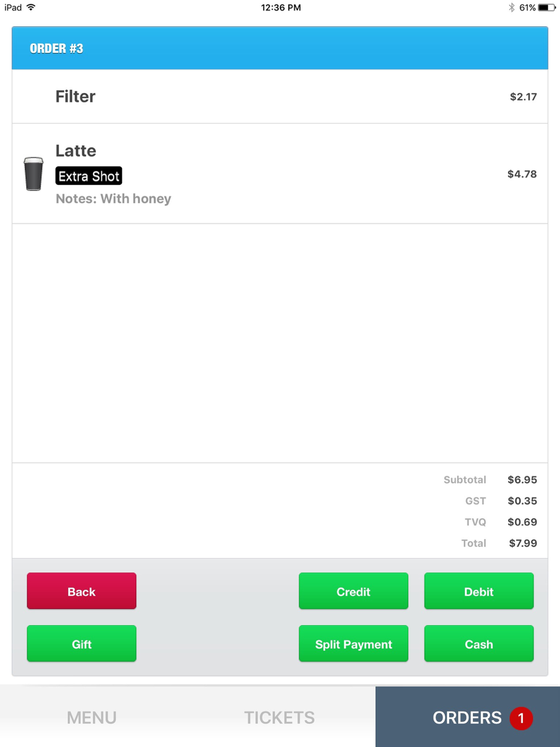Tap the $7.99 total amount
Screen dimensions: 560x747
[522, 543]
